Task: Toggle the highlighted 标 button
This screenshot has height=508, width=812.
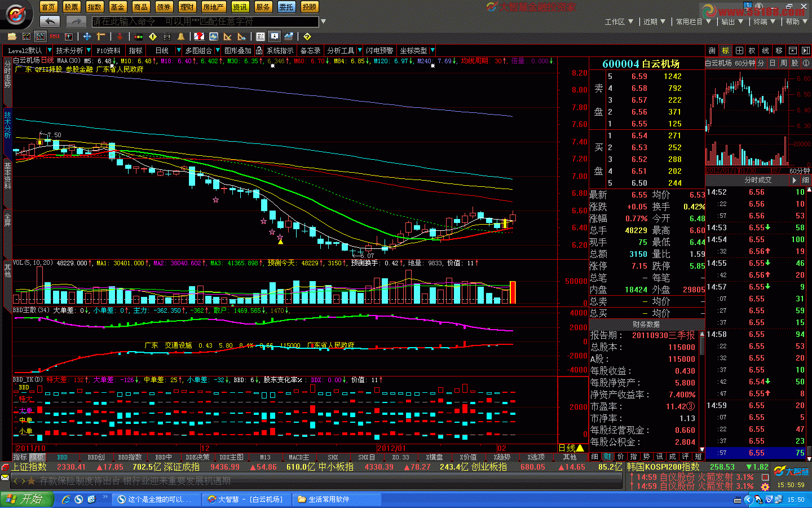Action: tap(726, 50)
